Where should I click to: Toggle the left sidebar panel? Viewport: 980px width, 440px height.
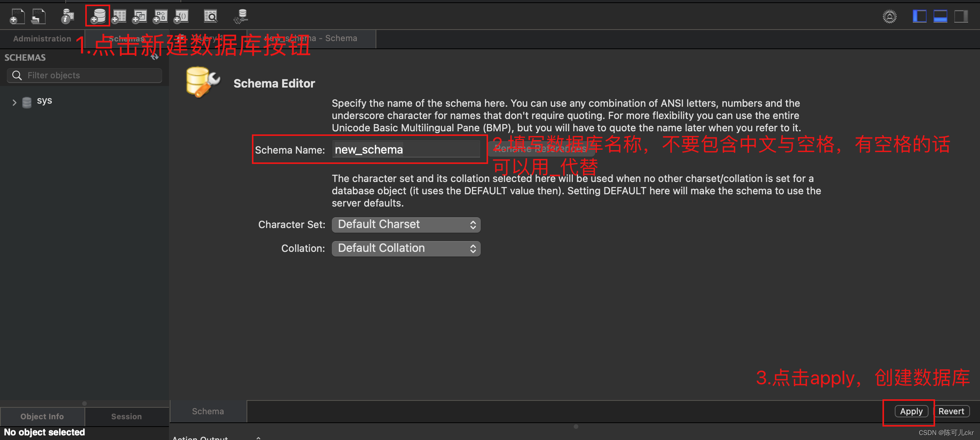(919, 17)
